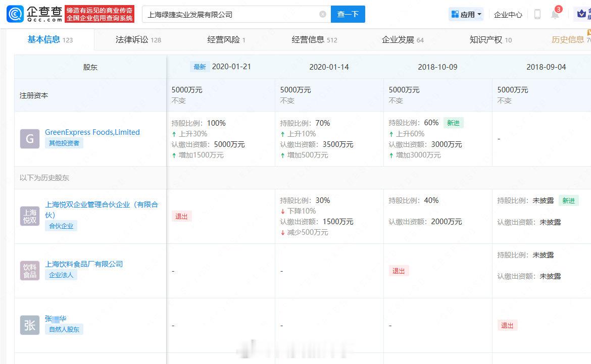Image resolution: width=591 pixels, height=364 pixels.
Task: Click the 其他投资者 tag
Action: point(64,143)
